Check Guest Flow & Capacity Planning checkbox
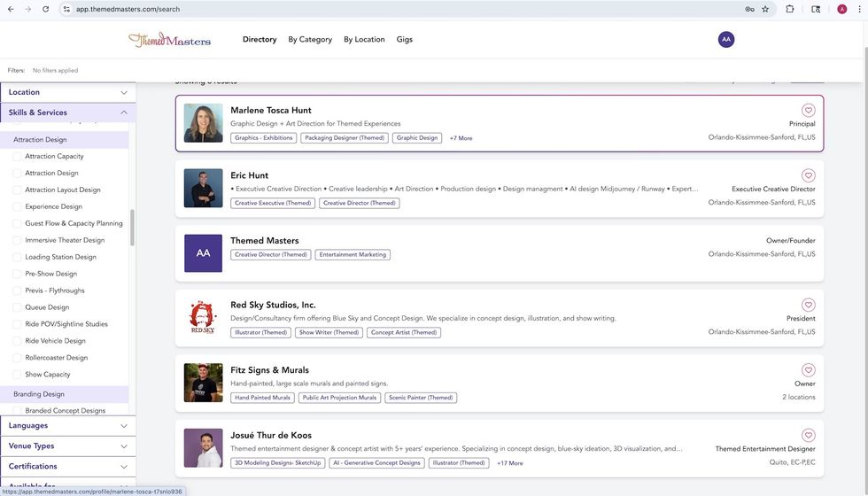This screenshot has width=868, height=496. pos(17,223)
